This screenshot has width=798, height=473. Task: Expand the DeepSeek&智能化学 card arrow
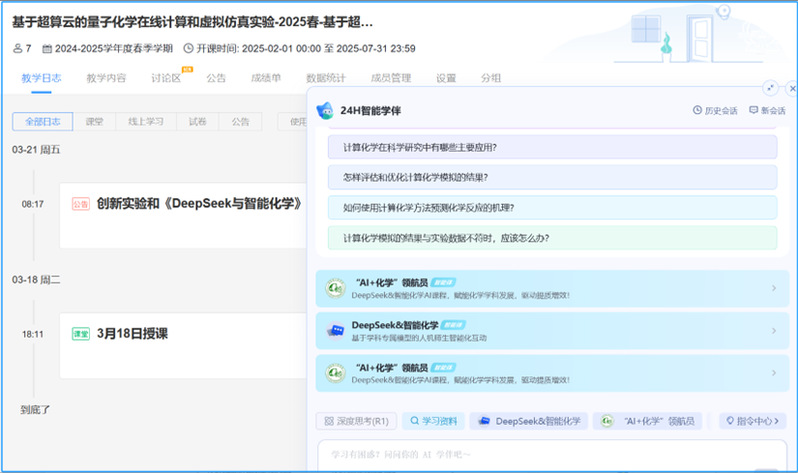click(x=773, y=331)
